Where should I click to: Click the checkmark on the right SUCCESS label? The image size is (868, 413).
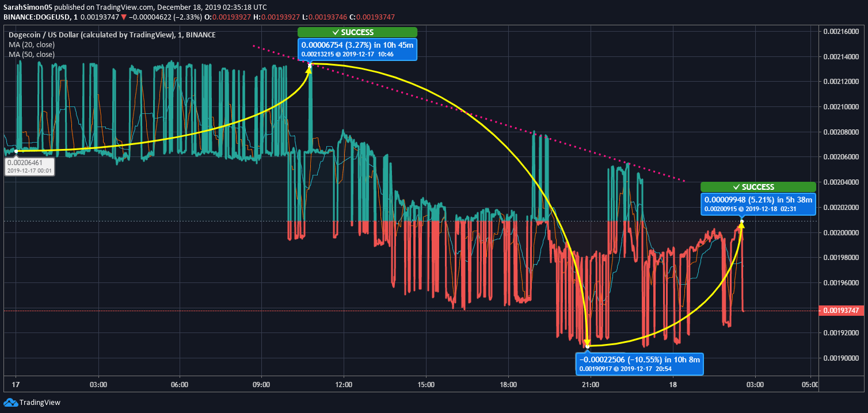point(736,187)
